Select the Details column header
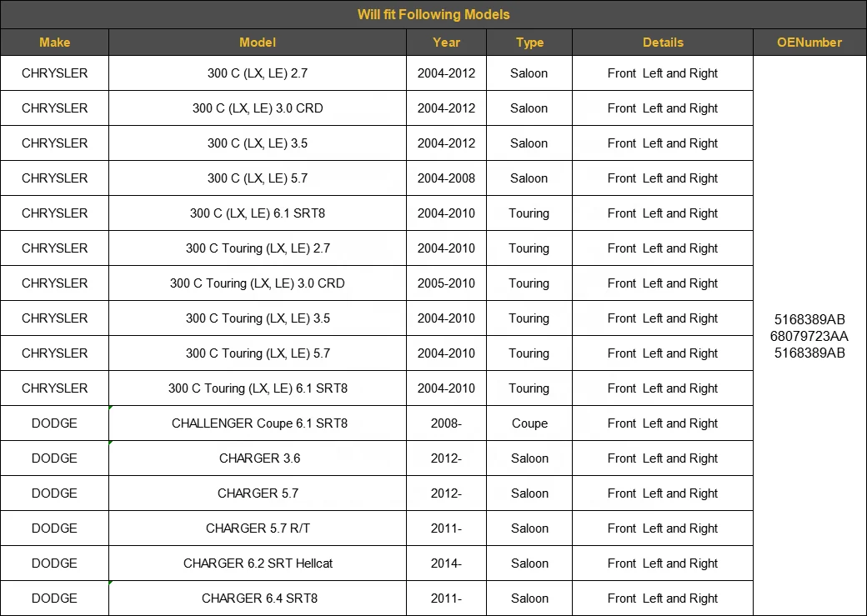867x616 pixels. (663, 43)
